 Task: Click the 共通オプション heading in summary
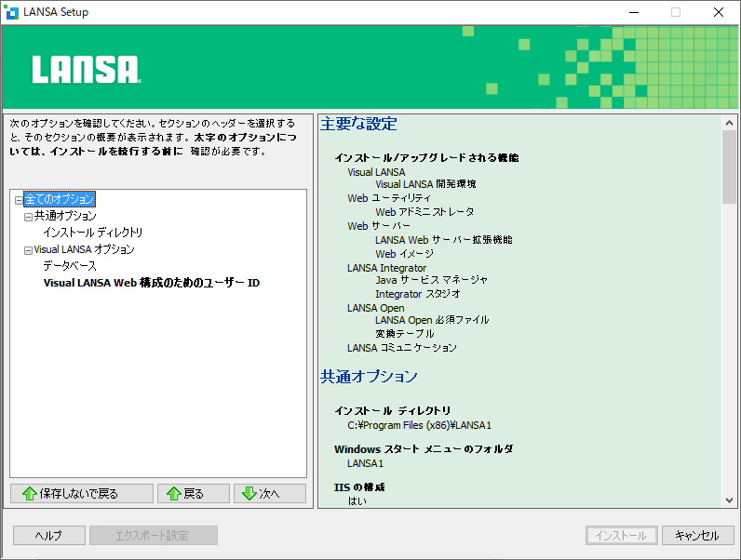[369, 377]
